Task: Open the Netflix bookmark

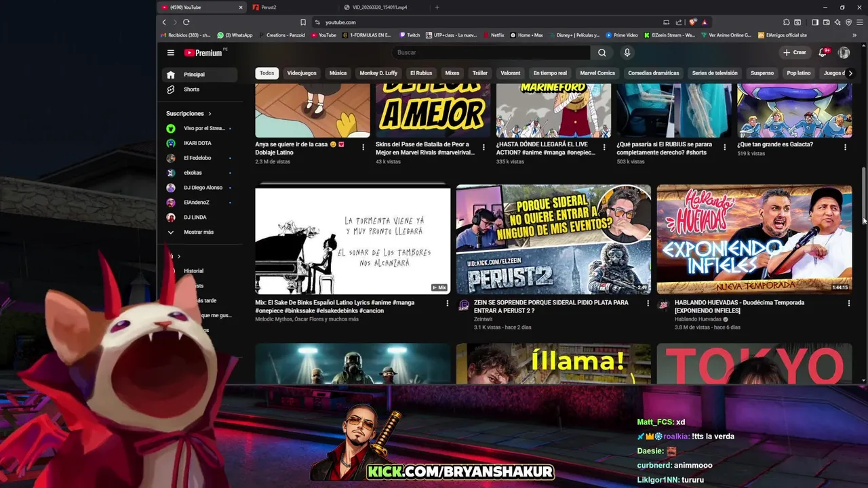Action: pos(494,35)
